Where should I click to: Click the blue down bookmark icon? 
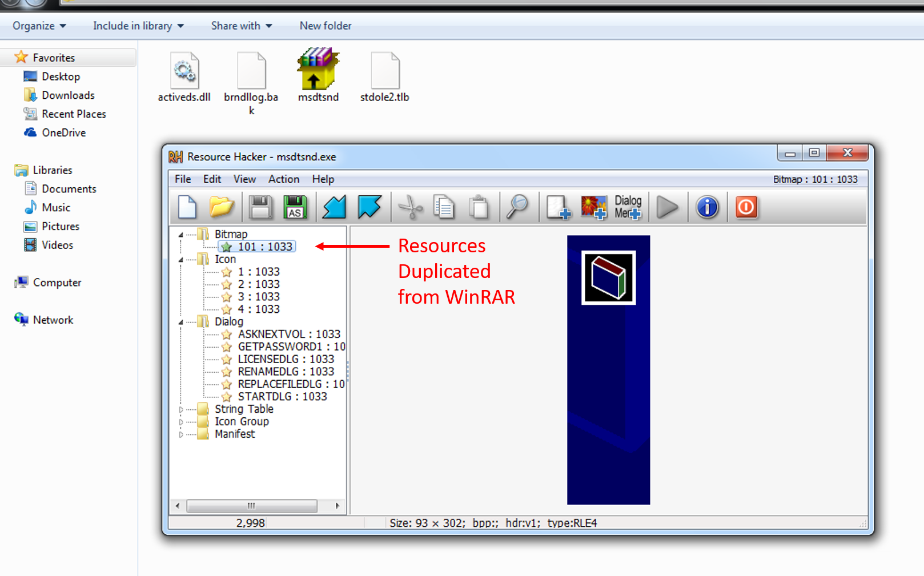(369, 207)
